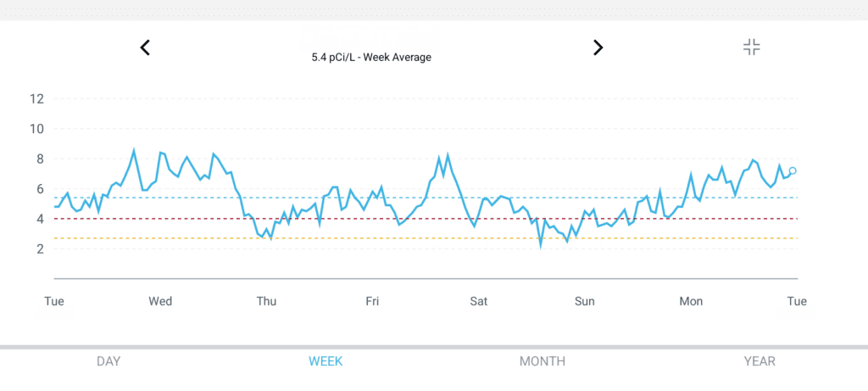Click the 10 value on the vertical axis
Image resolution: width=868 pixels, height=391 pixels.
pyautogui.click(x=36, y=129)
